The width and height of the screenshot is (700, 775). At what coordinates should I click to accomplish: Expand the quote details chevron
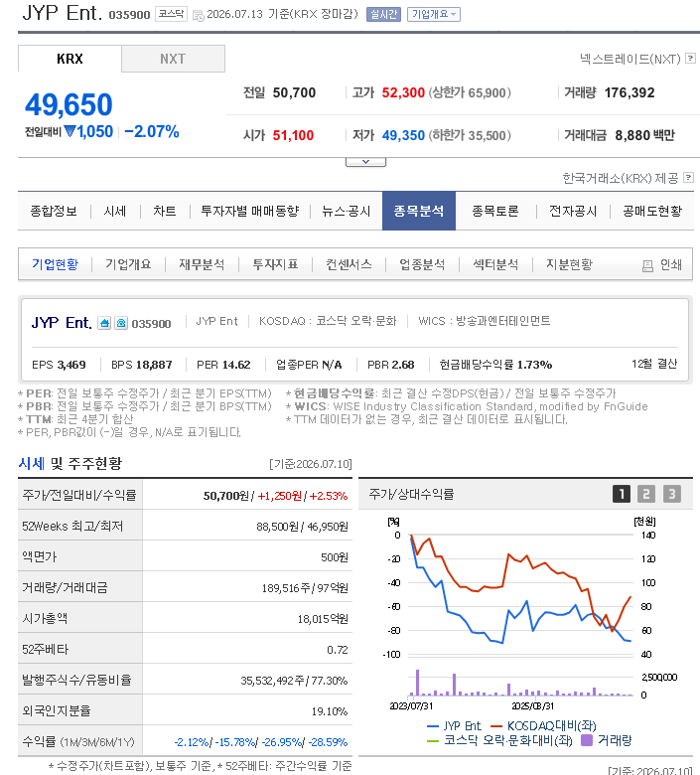(x=365, y=162)
